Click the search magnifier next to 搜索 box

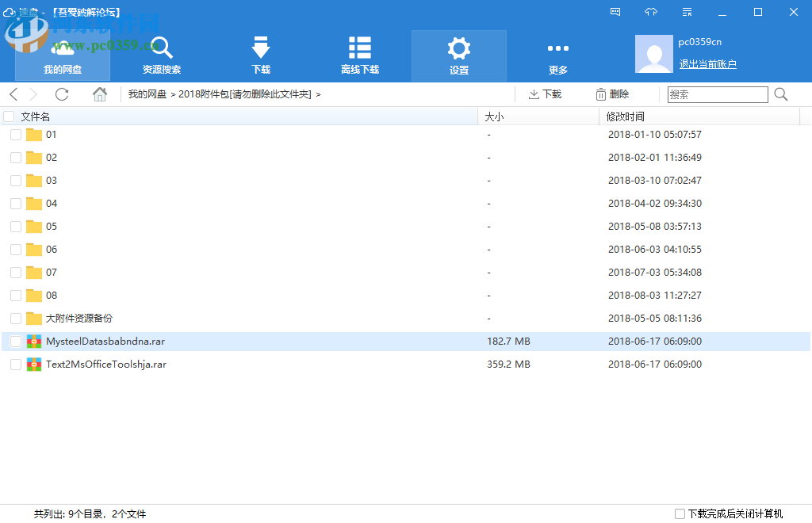click(781, 94)
